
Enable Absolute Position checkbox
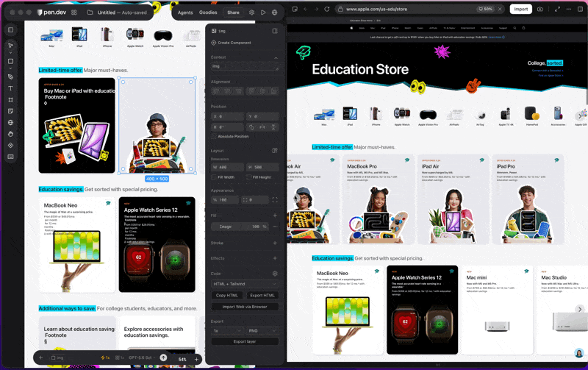tap(214, 136)
